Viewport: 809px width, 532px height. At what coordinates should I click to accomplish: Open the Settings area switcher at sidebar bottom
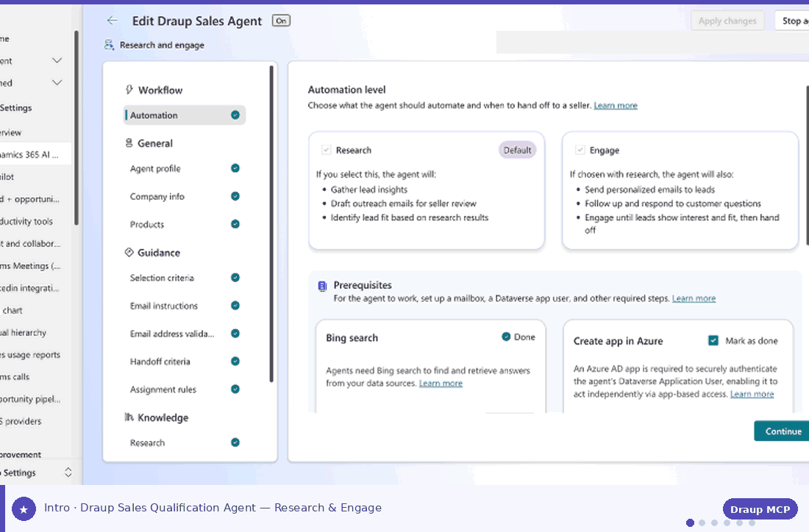click(68, 472)
